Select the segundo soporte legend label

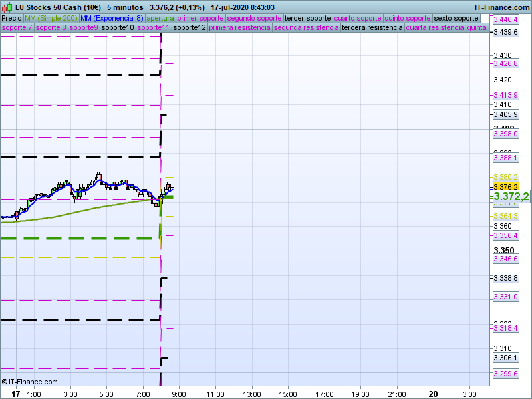coord(254,18)
